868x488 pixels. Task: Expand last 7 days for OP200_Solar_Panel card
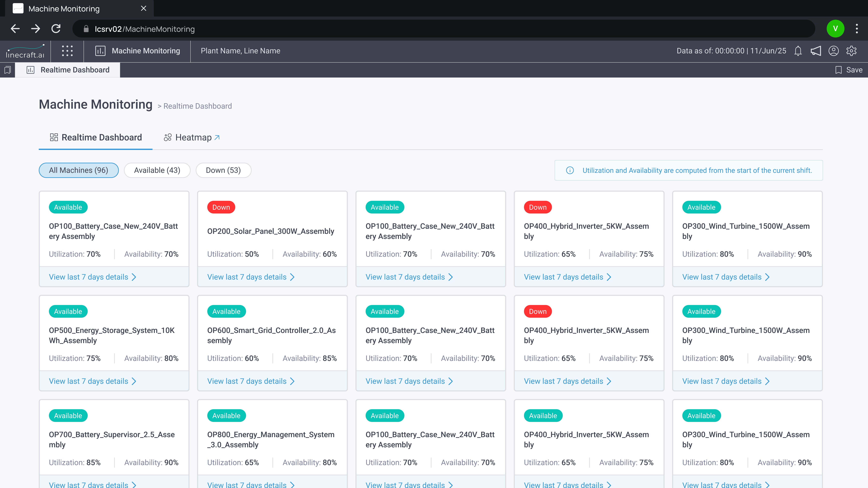(x=251, y=277)
